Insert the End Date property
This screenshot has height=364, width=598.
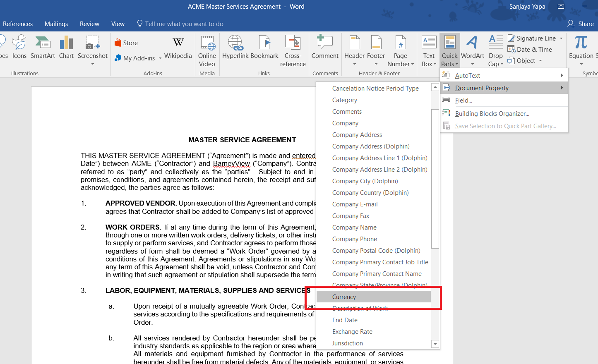pyautogui.click(x=374, y=320)
